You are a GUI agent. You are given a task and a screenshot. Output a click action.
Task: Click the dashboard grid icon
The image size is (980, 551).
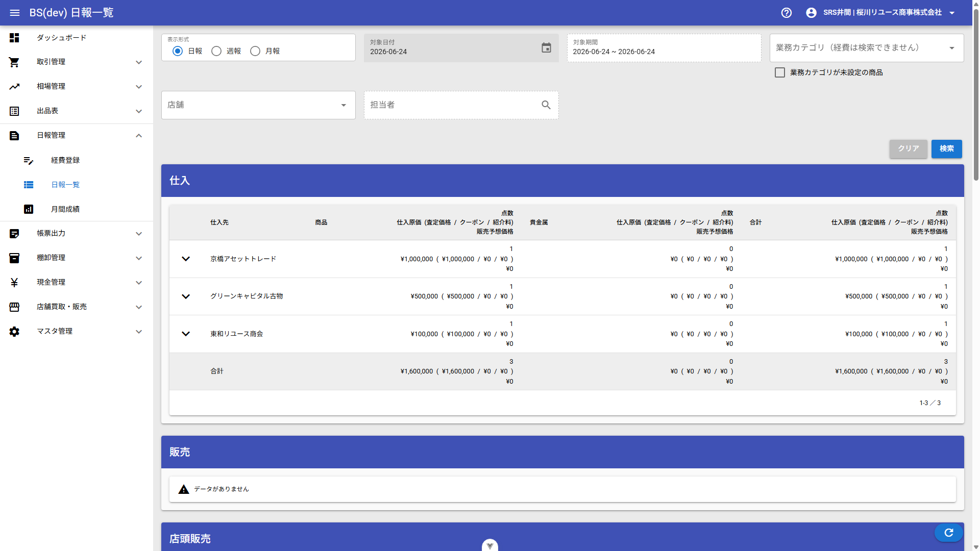tap(14, 38)
